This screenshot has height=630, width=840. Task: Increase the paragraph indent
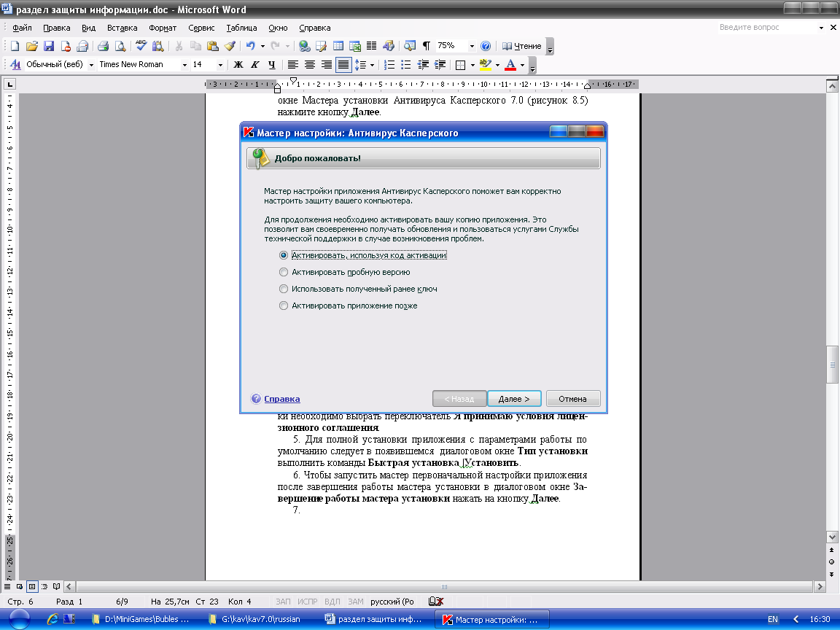[x=440, y=65]
